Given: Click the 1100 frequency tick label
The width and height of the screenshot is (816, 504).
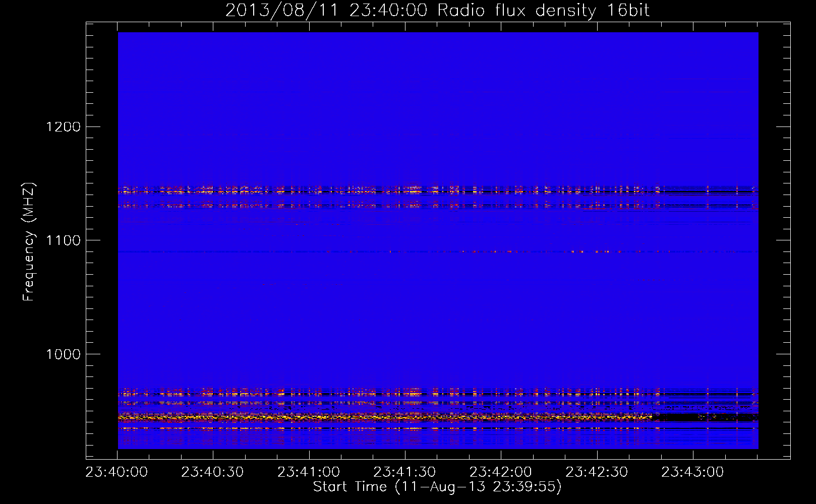Looking at the screenshot, I should click(x=63, y=240).
